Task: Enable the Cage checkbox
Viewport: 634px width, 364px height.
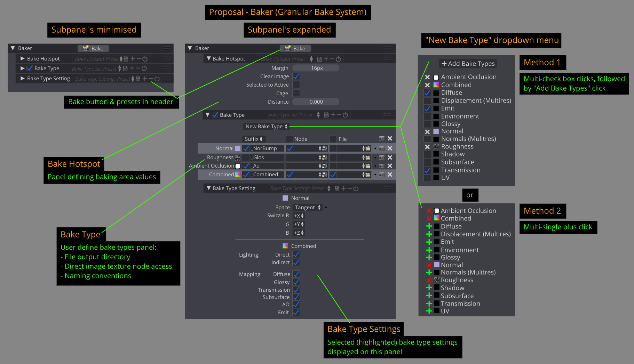Action: coord(296,93)
